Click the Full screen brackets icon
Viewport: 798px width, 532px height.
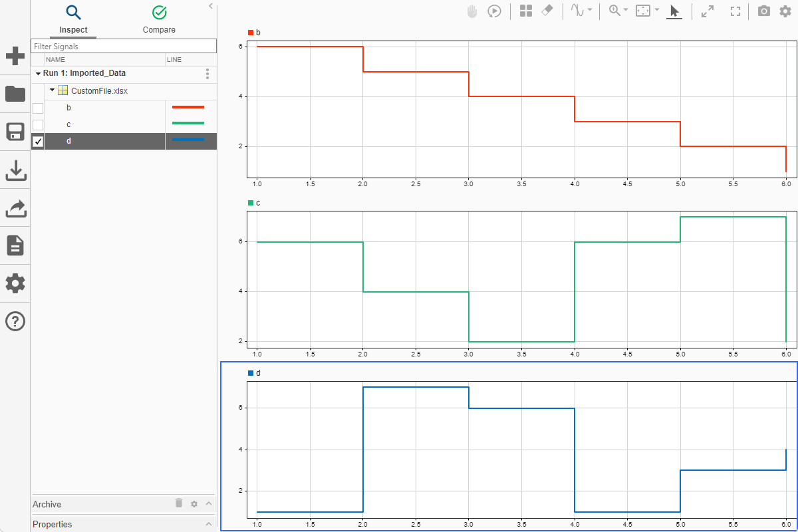(x=735, y=11)
